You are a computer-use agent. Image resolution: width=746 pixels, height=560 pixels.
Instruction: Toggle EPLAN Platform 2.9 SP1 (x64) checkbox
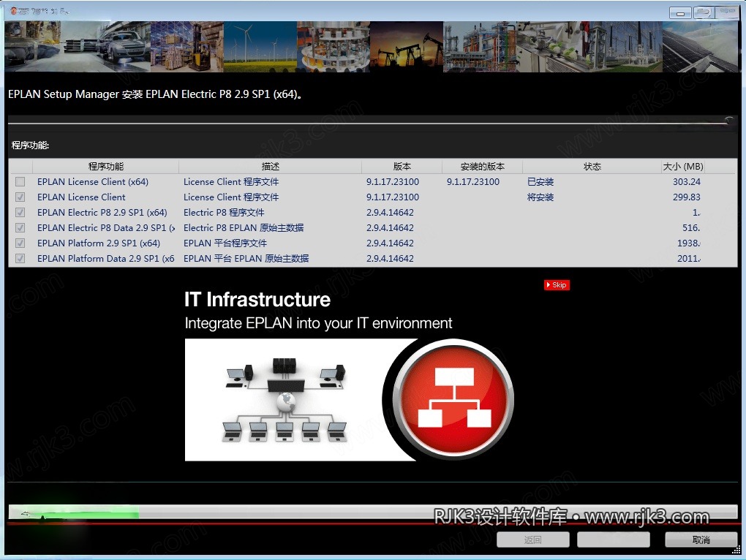tap(20, 243)
